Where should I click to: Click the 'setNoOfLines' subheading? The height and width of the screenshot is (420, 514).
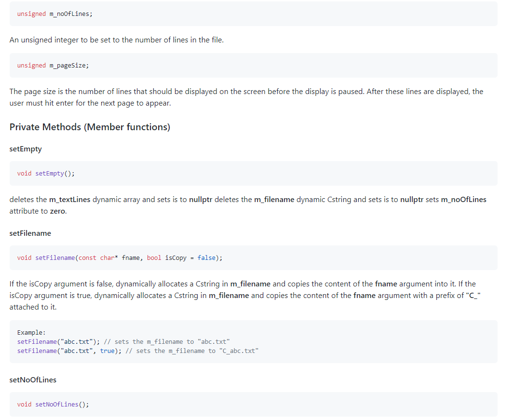click(33, 379)
